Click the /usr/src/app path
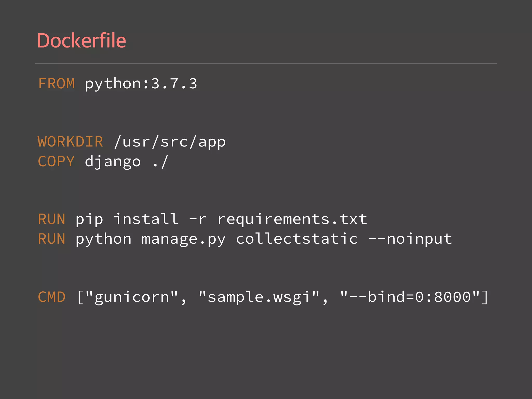The image size is (532, 399). 170,142
